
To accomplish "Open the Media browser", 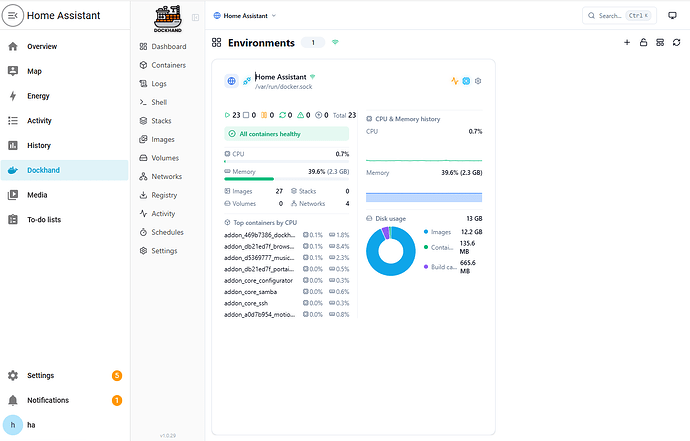I will [x=65, y=195].
